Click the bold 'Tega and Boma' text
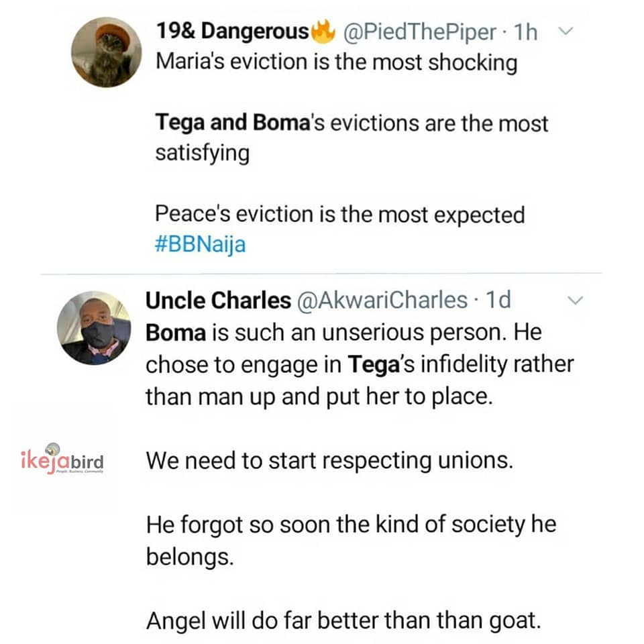This screenshot has width=644, height=644. pos(230,123)
